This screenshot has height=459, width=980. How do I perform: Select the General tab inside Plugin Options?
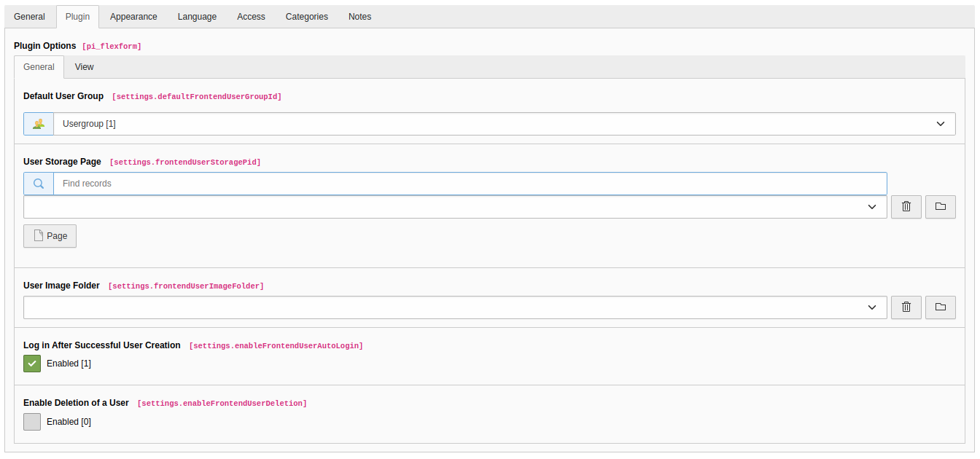point(39,67)
